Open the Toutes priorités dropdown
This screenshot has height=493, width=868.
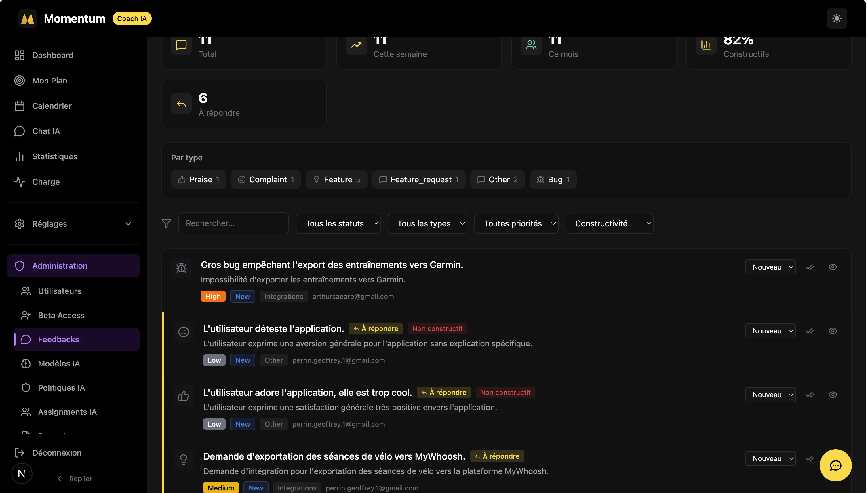point(516,223)
